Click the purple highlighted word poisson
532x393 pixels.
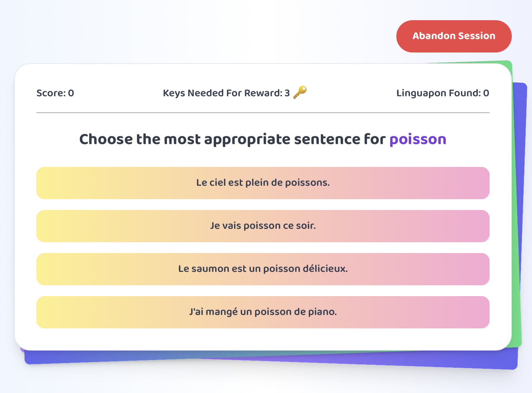[418, 139]
